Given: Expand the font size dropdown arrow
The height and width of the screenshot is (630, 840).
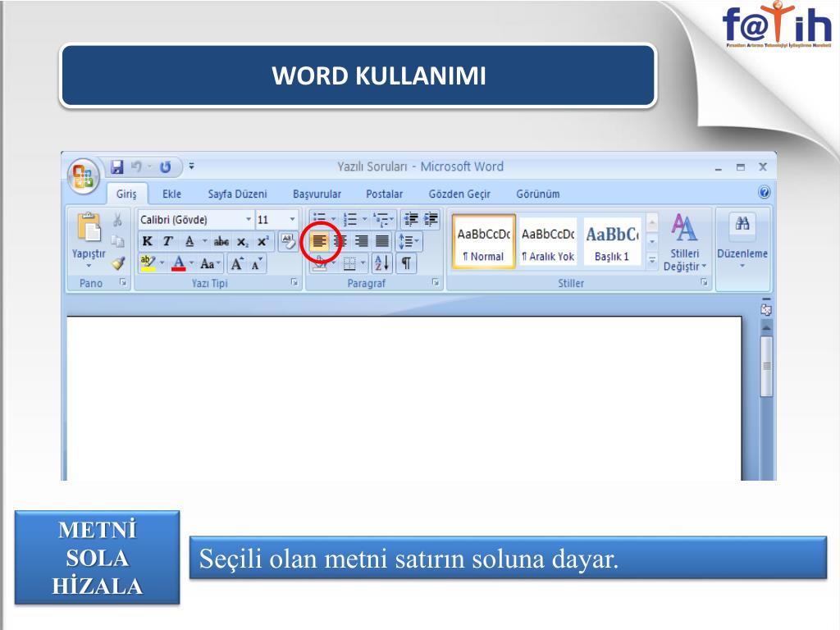Looking at the screenshot, I should point(293,220).
